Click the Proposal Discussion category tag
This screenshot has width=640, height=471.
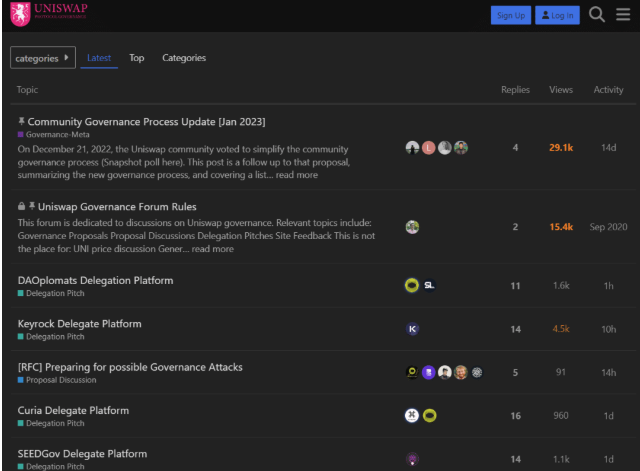57,380
